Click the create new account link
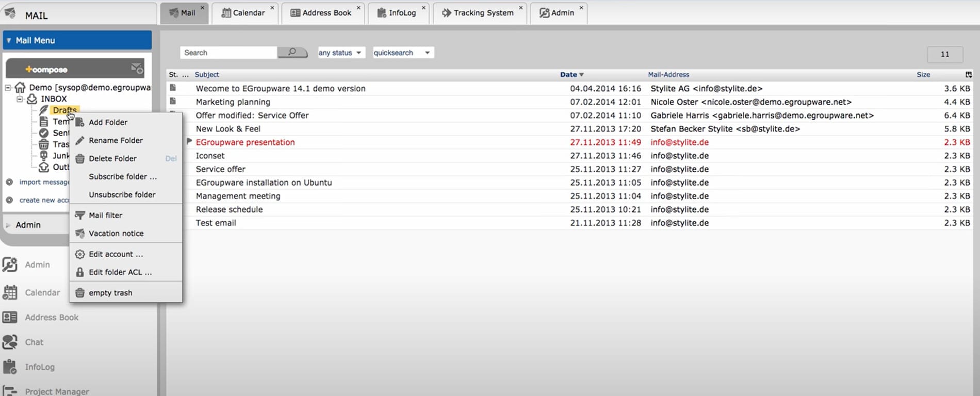The image size is (980, 396). pos(44,200)
